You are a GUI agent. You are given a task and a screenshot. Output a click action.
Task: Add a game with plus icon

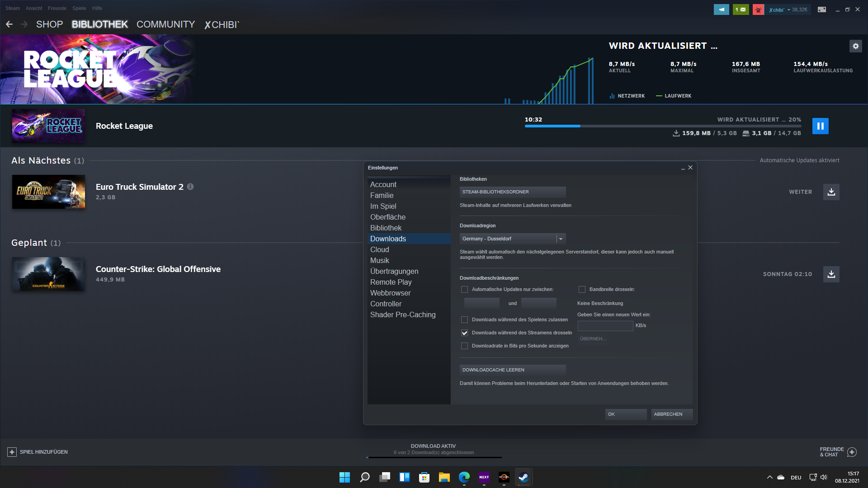pos(12,452)
